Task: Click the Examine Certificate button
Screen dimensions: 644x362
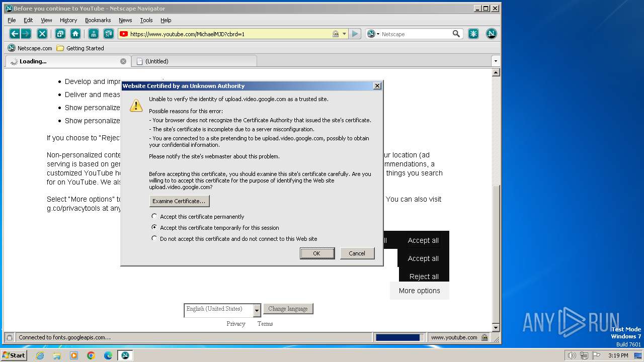Action: pyautogui.click(x=180, y=201)
